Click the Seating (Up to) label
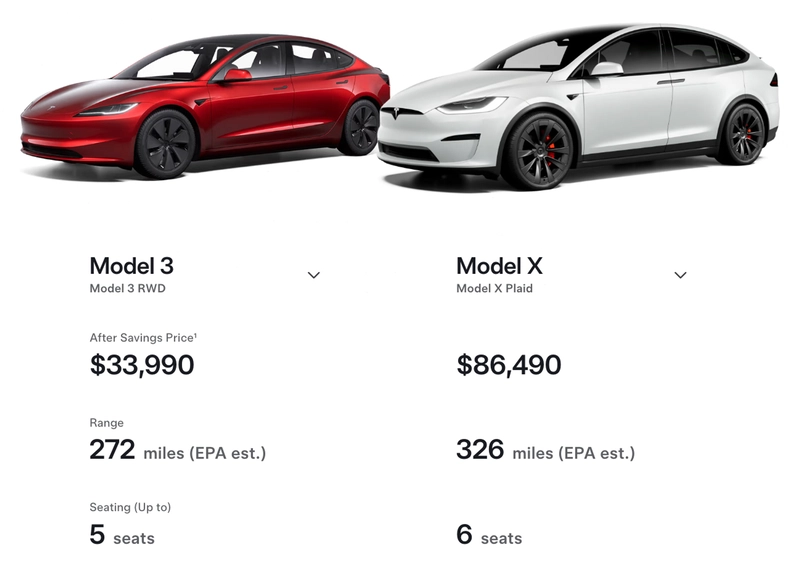 [130, 507]
